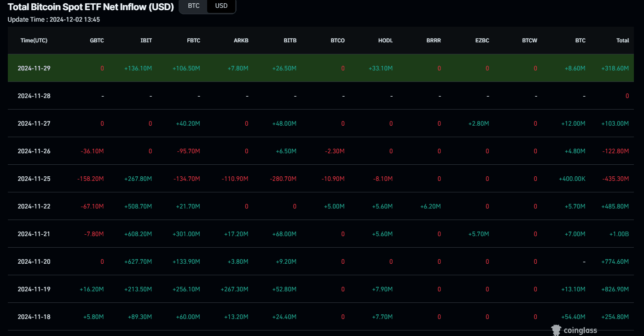Click the -280.70M BITB value
The height and width of the screenshot is (336, 644).
click(x=283, y=179)
